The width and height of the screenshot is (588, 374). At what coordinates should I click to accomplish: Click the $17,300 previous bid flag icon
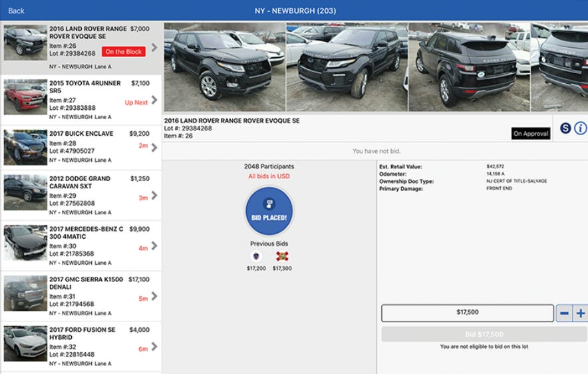click(x=282, y=256)
